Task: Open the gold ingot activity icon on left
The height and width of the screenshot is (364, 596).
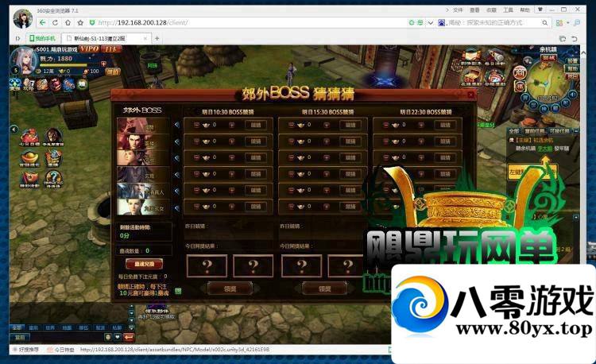Action: (29, 158)
